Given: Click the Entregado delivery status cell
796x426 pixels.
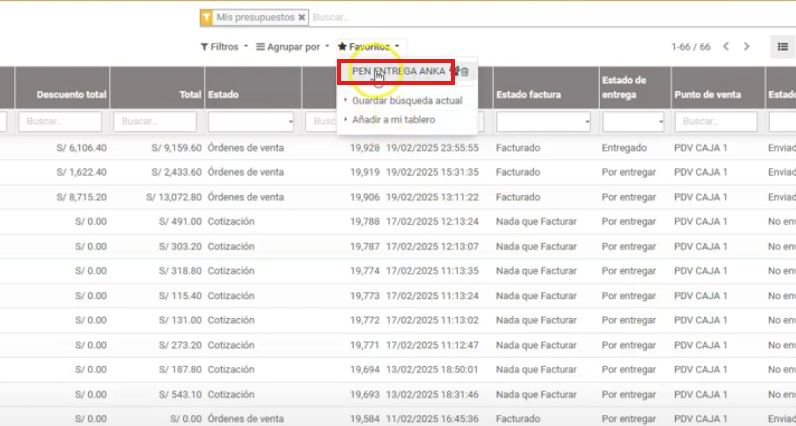Looking at the screenshot, I should point(624,148).
